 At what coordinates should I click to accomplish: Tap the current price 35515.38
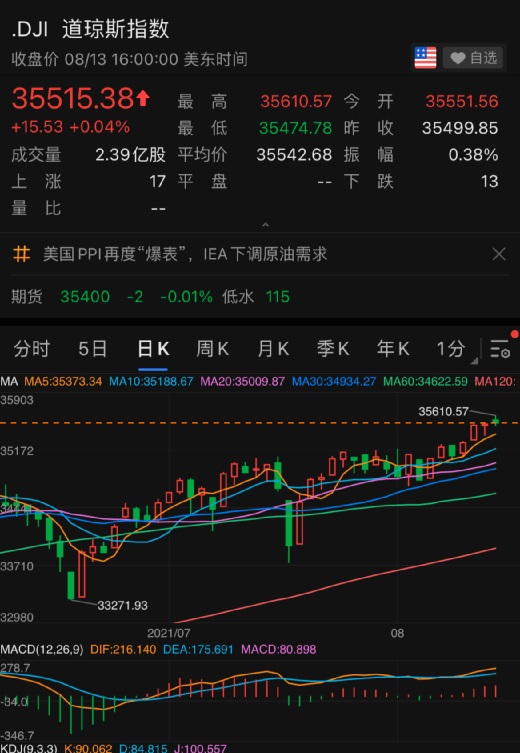pyautogui.click(x=73, y=98)
